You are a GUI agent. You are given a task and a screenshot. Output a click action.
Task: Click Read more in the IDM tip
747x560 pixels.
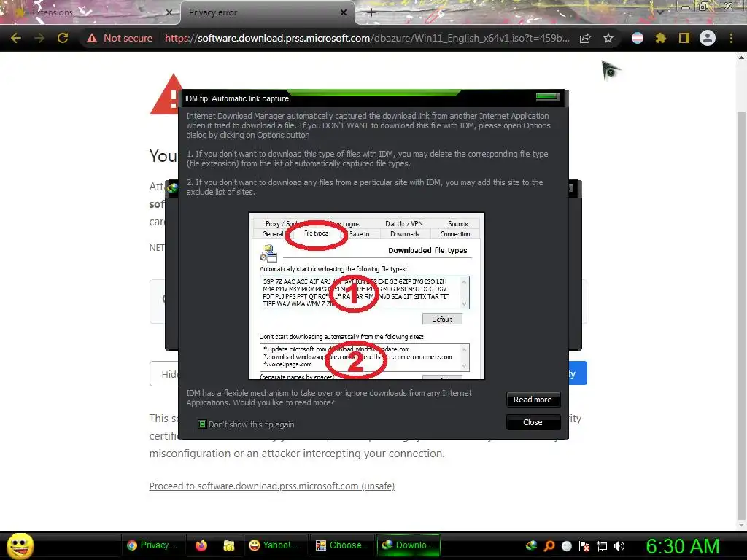click(533, 400)
